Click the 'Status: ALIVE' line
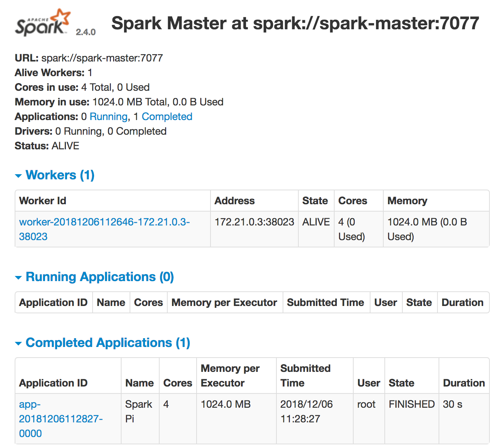The image size is (503, 448). click(47, 146)
